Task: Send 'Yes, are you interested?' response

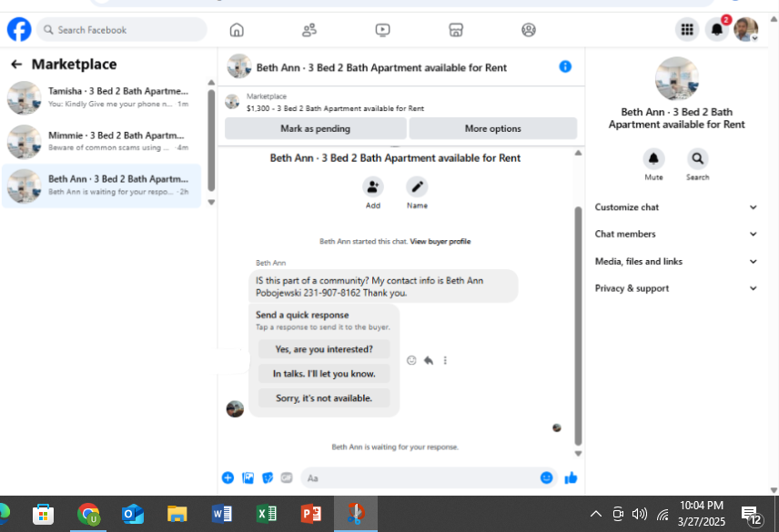Action: pos(324,349)
